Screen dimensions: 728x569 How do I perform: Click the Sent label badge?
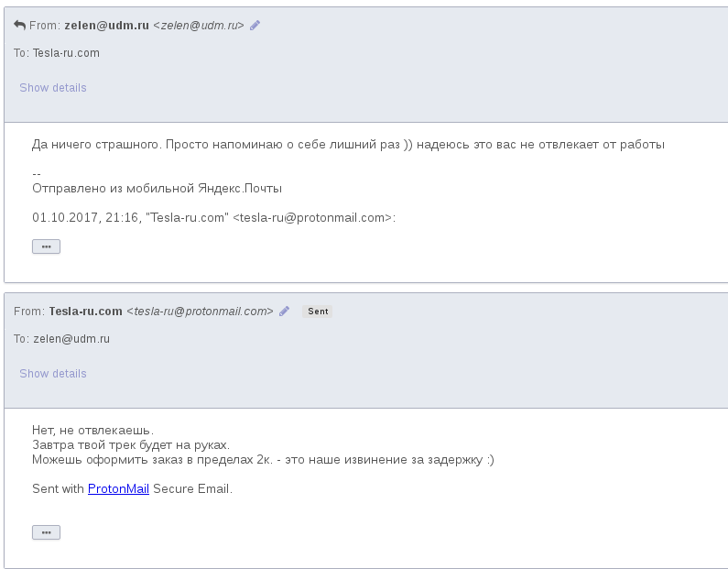coord(318,312)
